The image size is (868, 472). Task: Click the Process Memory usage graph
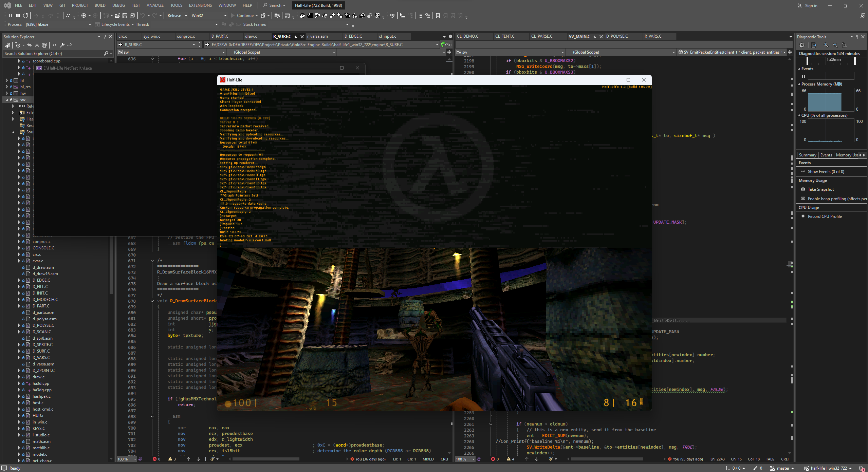[831, 100]
